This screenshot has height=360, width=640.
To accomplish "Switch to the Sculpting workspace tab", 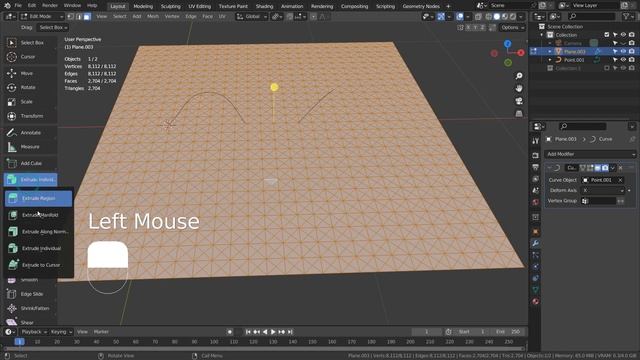I will click(x=171, y=6).
